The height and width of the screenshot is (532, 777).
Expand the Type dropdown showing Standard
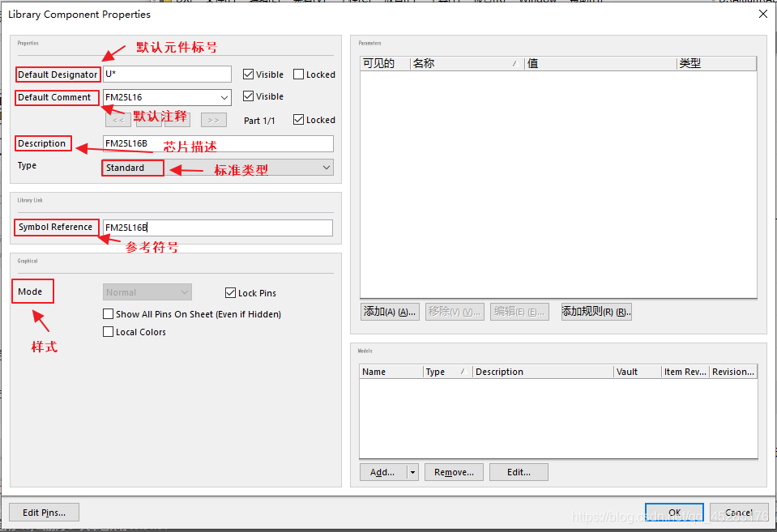[326, 168]
